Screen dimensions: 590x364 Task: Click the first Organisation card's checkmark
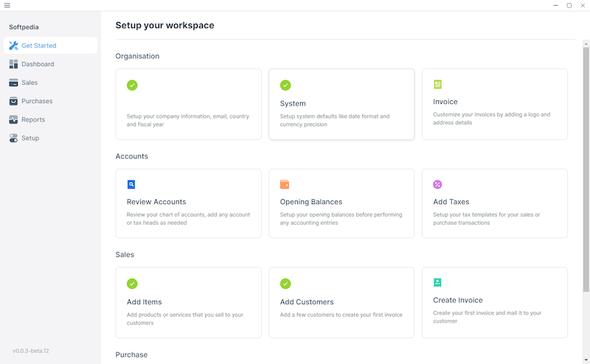[132, 85]
